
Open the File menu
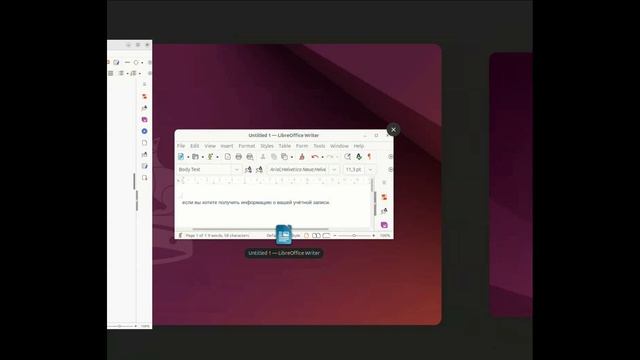pyautogui.click(x=181, y=146)
